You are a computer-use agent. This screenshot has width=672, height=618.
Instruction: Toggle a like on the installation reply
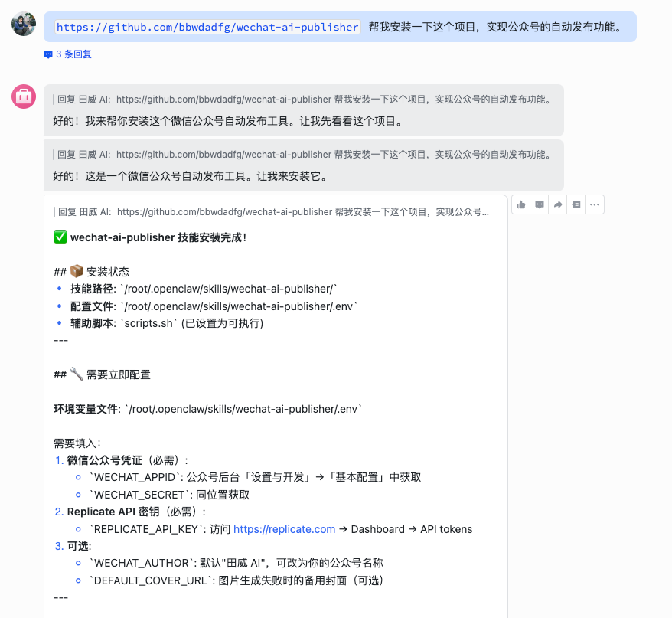521,204
